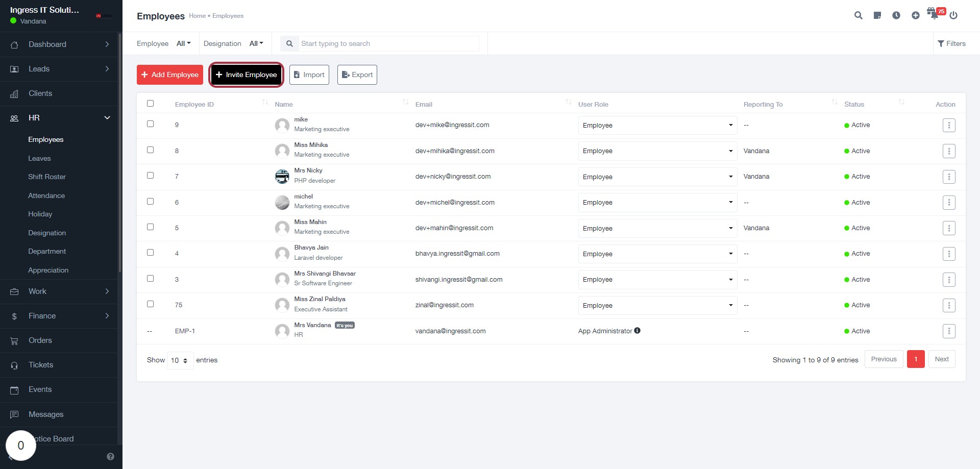
Task: Tick checkbox for employee ID 3
Action: (x=150, y=279)
